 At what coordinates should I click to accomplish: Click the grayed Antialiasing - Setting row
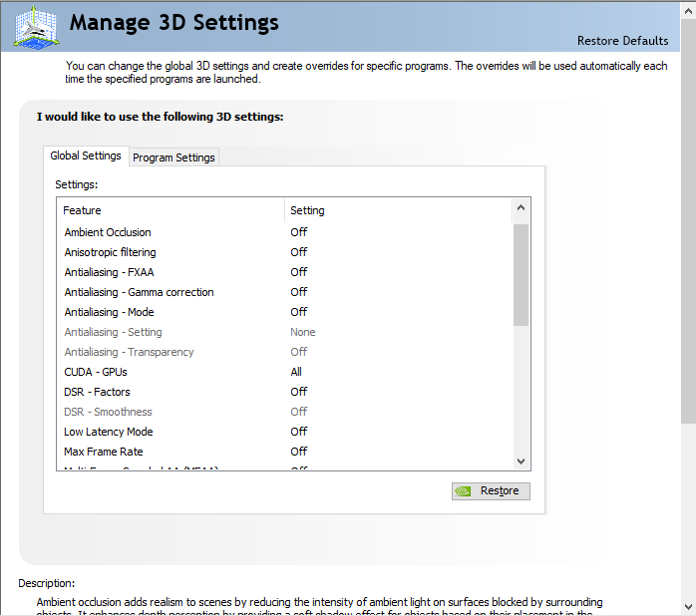(284, 332)
